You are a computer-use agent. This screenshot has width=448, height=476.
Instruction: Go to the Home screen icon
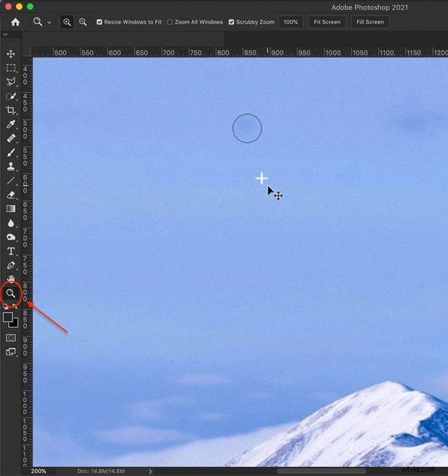tap(15, 22)
